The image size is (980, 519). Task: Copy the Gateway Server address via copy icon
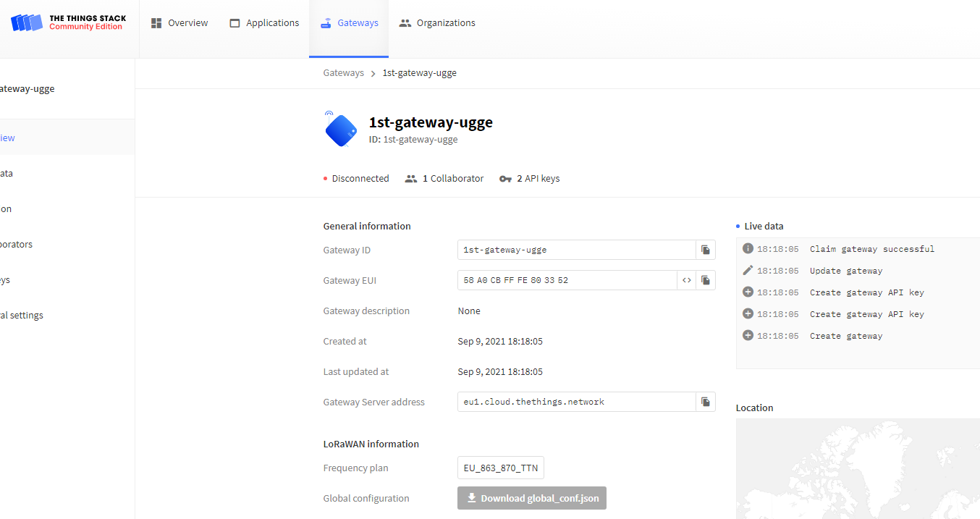[x=705, y=401]
